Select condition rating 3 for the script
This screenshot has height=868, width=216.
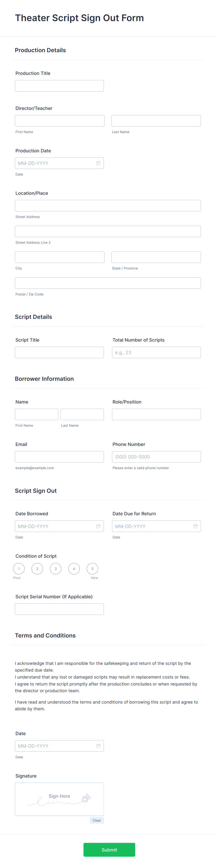[55, 569]
